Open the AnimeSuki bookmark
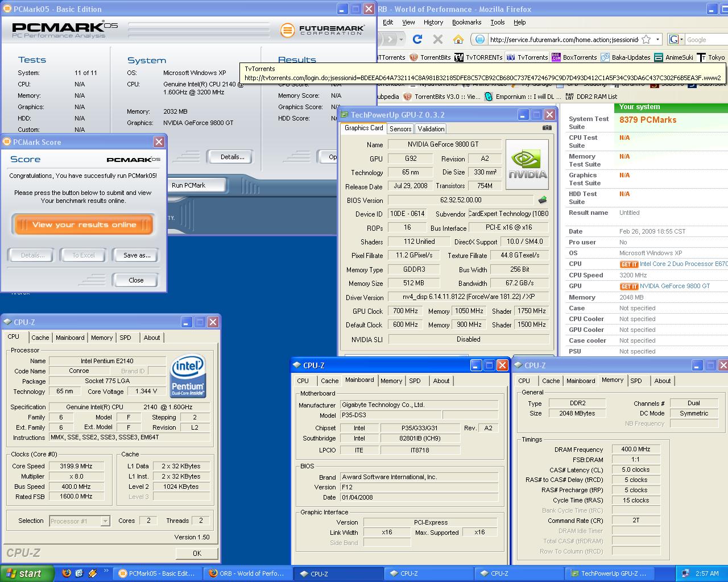Screen dimensions: 728x582 coord(674,57)
